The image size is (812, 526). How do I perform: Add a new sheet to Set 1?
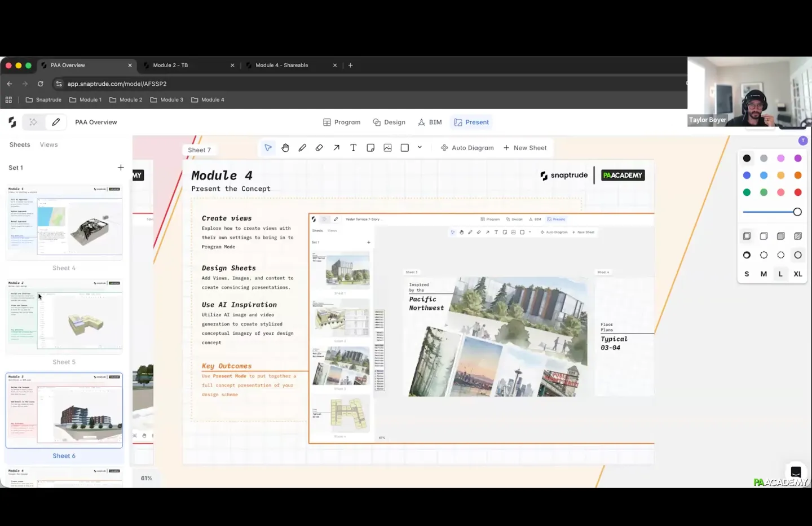click(121, 168)
